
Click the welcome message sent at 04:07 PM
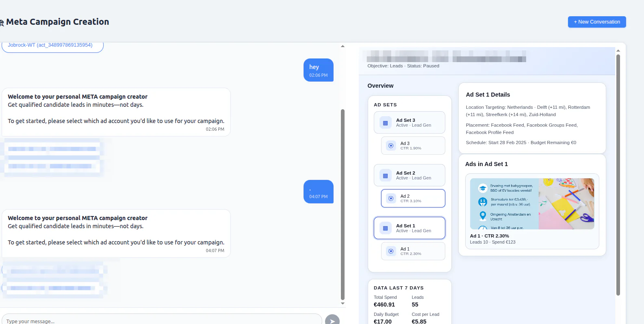116,233
